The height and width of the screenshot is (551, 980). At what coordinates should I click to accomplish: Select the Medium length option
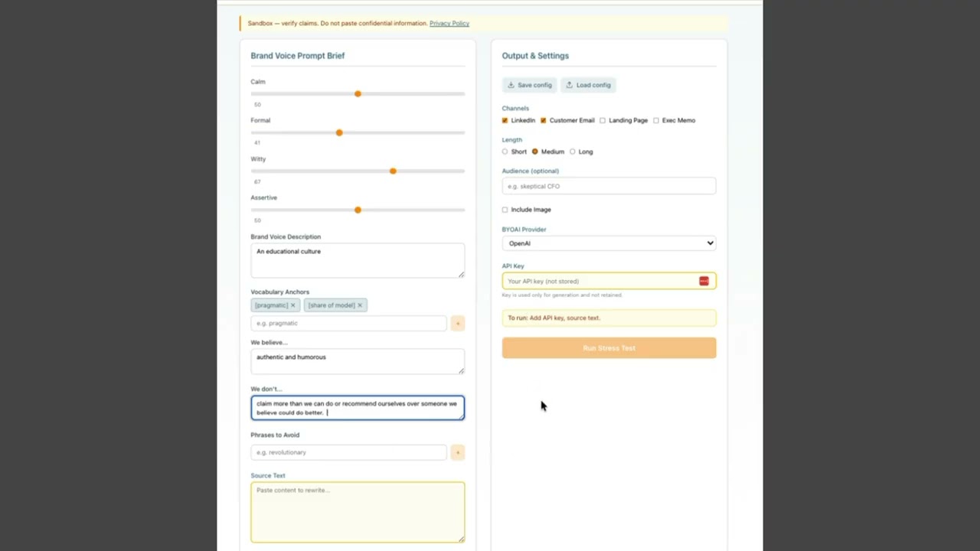535,152
